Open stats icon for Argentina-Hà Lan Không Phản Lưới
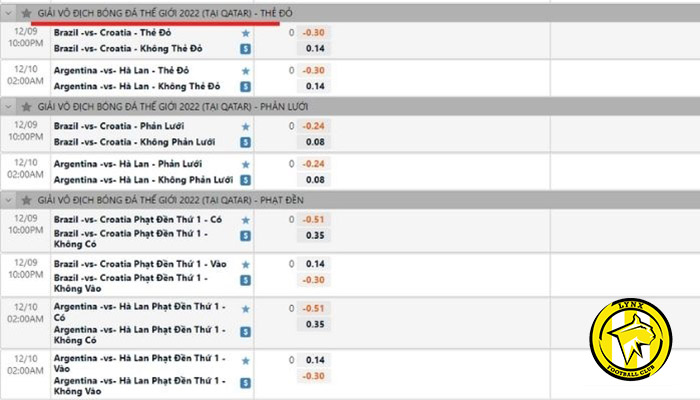 (246, 180)
